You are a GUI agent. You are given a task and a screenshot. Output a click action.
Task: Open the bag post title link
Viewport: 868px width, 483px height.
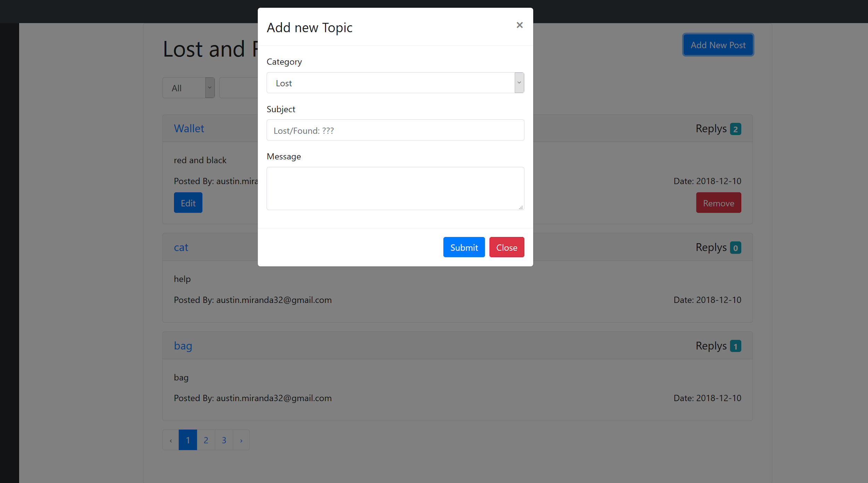point(183,346)
